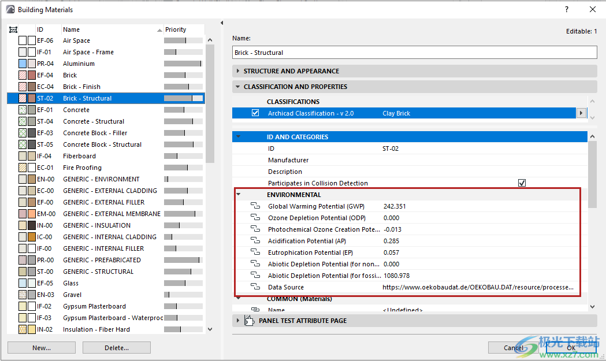Screen dimensions: 606x364
Task: Click the link icon beside Eutrophication Potential
Action: pyautogui.click(x=255, y=252)
